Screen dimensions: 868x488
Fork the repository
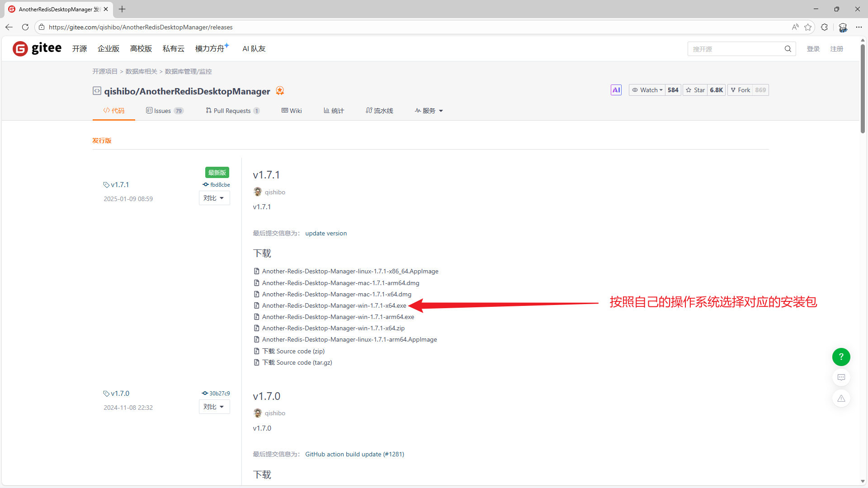pos(740,90)
